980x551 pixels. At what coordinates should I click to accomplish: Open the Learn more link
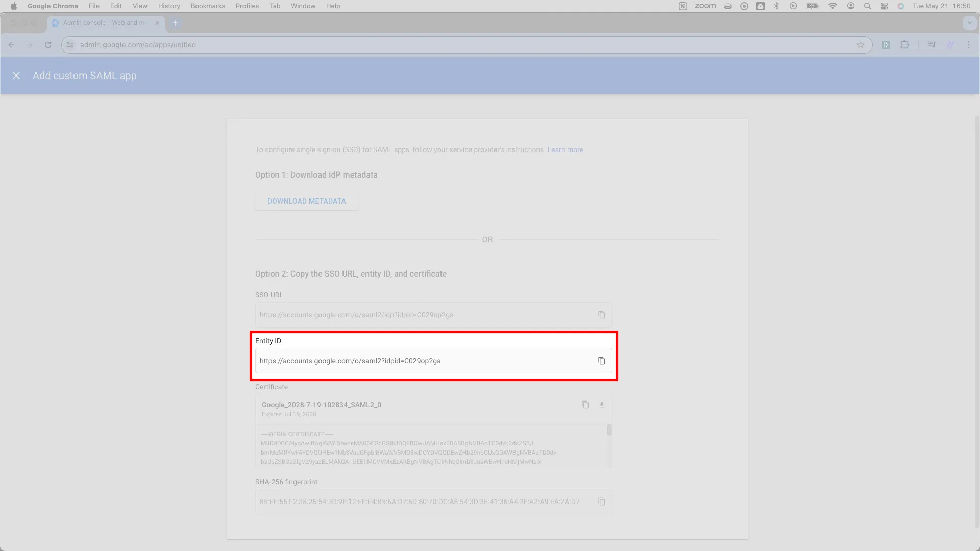[x=565, y=149]
